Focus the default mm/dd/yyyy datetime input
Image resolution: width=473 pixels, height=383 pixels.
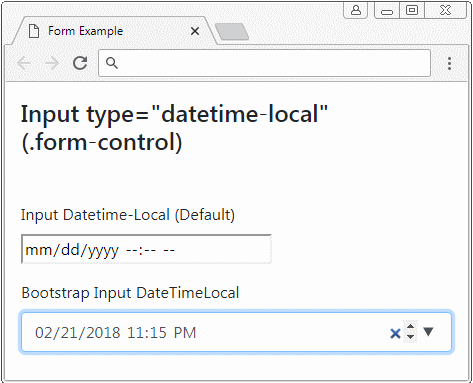[x=146, y=249]
